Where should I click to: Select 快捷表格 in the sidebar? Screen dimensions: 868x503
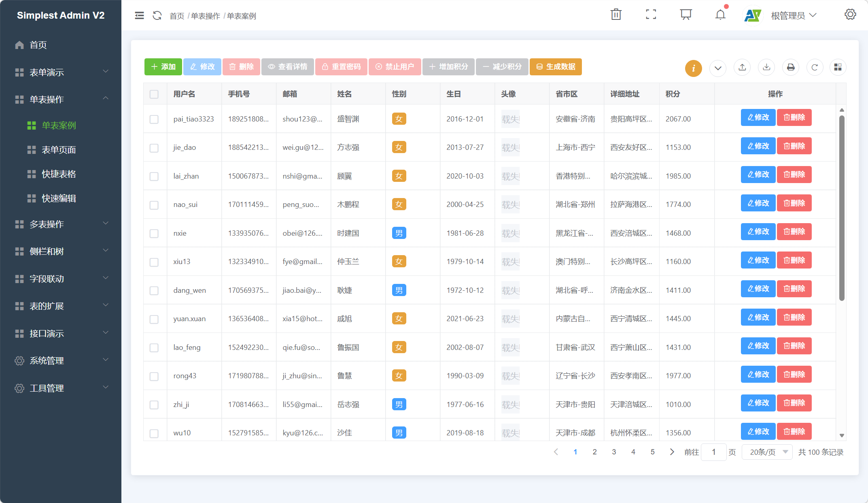point(59,174)
